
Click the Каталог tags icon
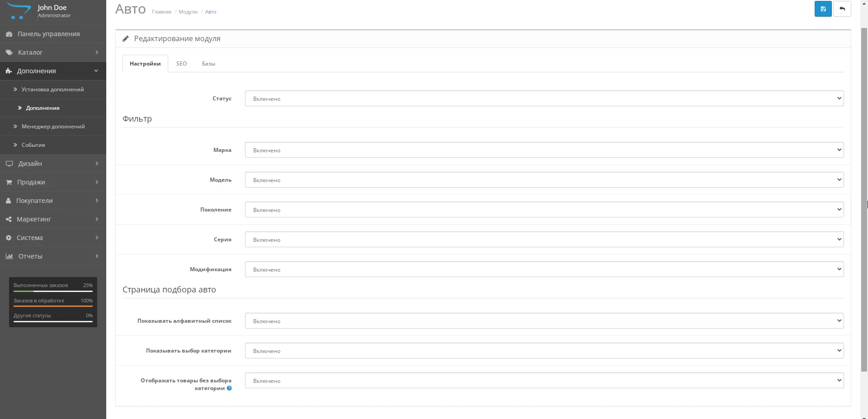click(x=9, y=52)
